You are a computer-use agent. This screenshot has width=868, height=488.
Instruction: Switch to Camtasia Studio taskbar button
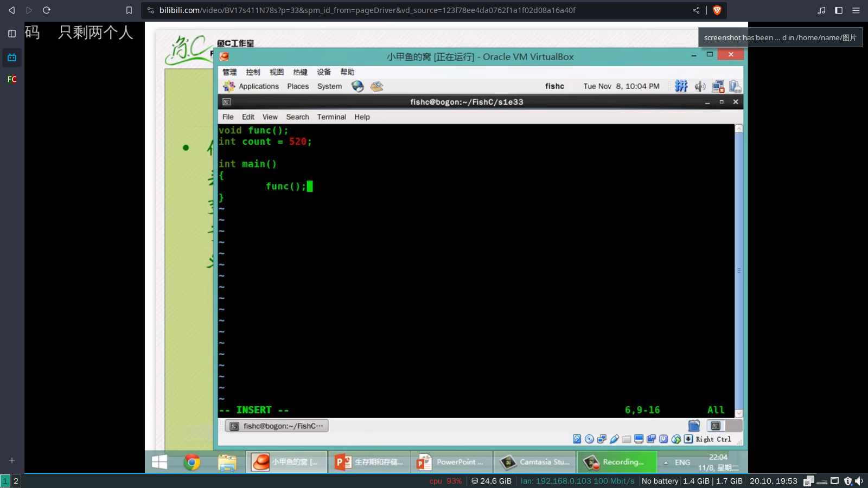[535, 462]
